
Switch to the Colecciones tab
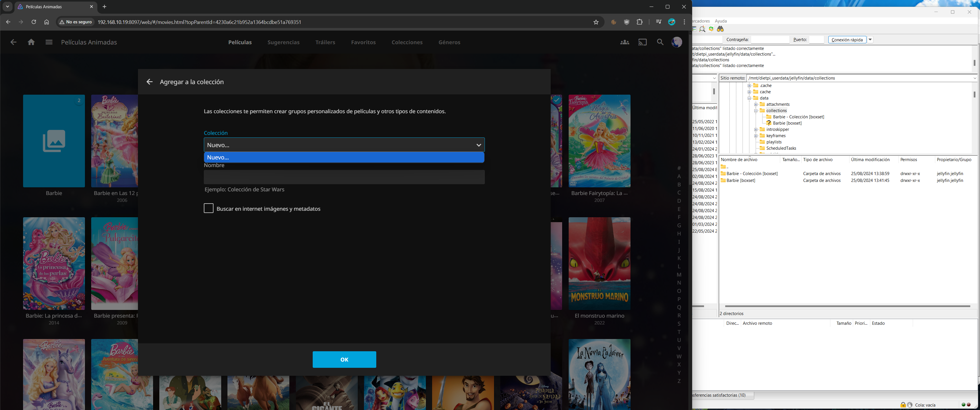[x=407, y=42]
